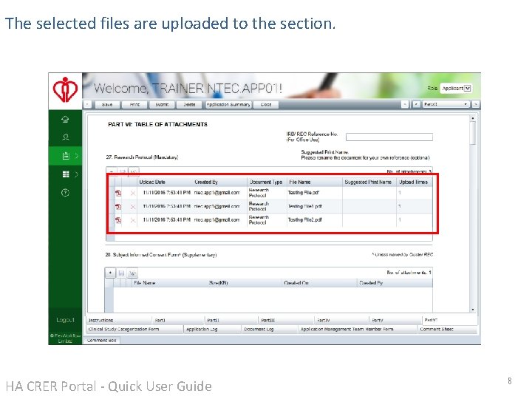This screenshot has width=532, height=399.
Task: Click Upload Times column header
Action: point(413,183)
